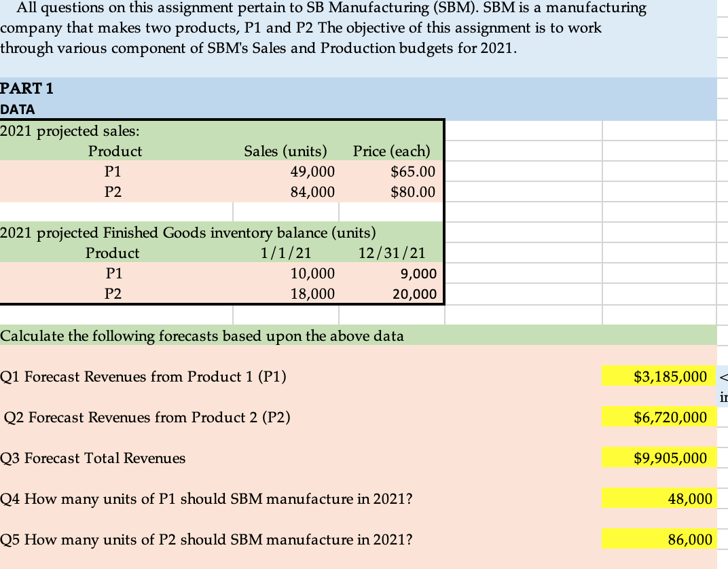The height and width of the screenshot is (569, 728).
Task: Click the DATA header label
Action: 16,109
